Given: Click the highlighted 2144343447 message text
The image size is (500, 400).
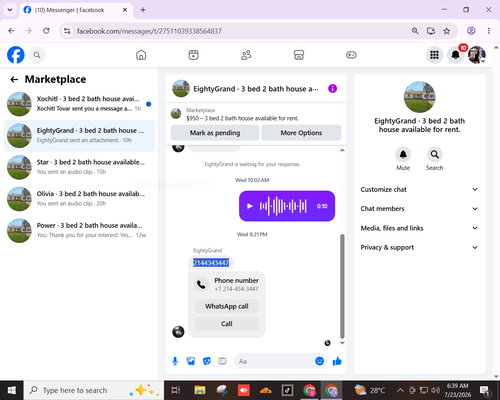Looking at the screenshot, I should tap(211, 263).
